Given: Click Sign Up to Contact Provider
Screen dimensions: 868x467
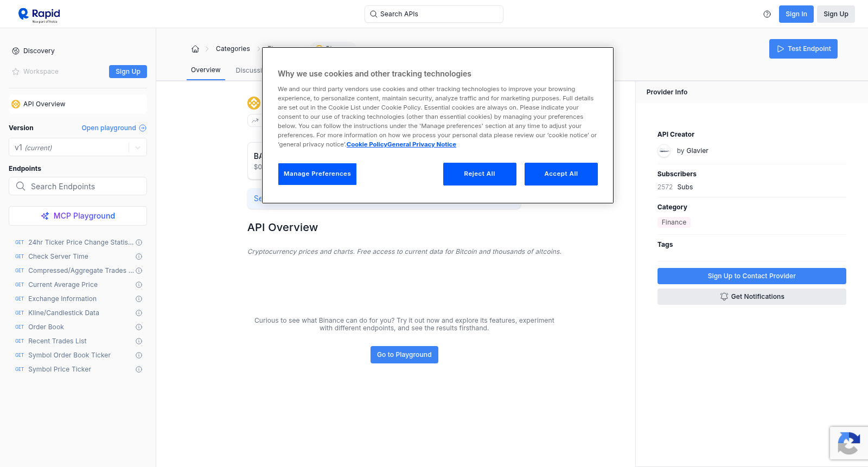Looking at the screenshot, I should (x=751, y=276).
